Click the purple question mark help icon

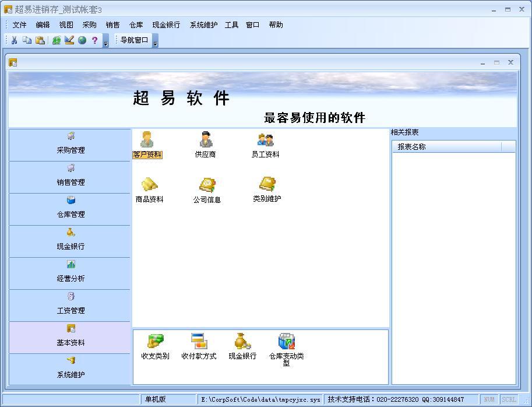(x=94, y=40)
